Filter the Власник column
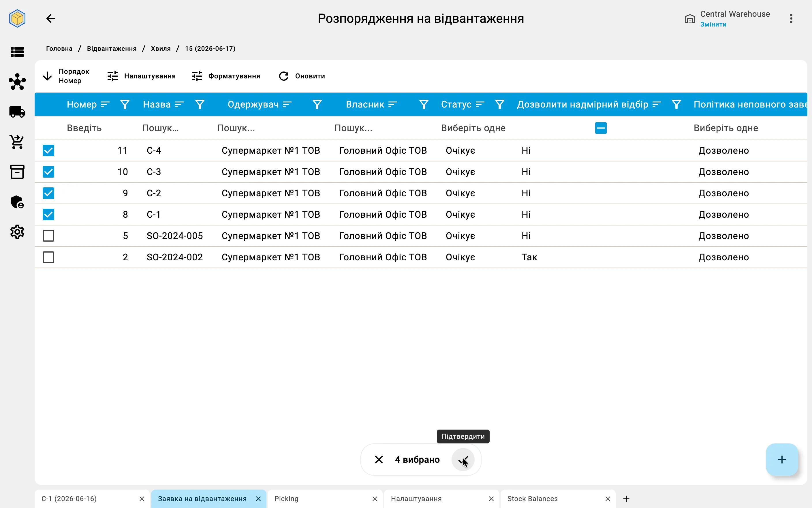The width and height of the screenshot is (812, 508). pyautogui.click(x=424, y=104)
